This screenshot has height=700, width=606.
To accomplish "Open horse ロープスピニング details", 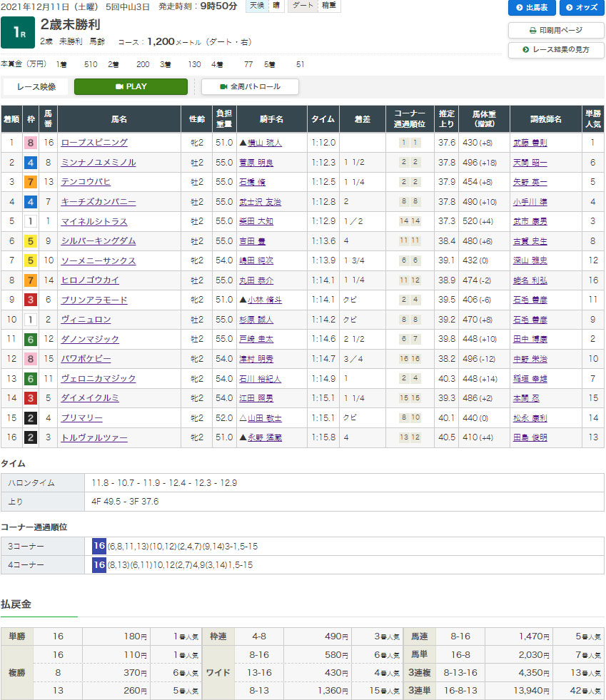I will point(94,143).
